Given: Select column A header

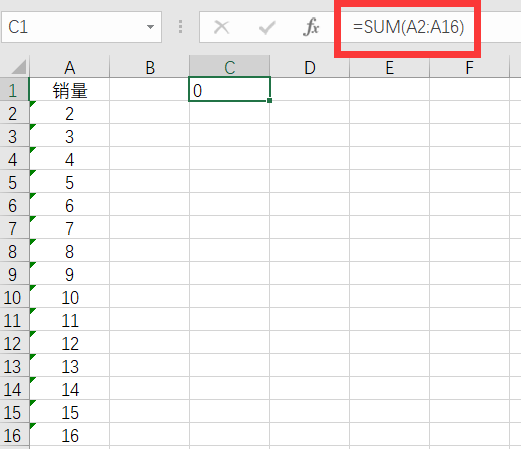Looking at the screenshot, I should [x=69, y=67].
